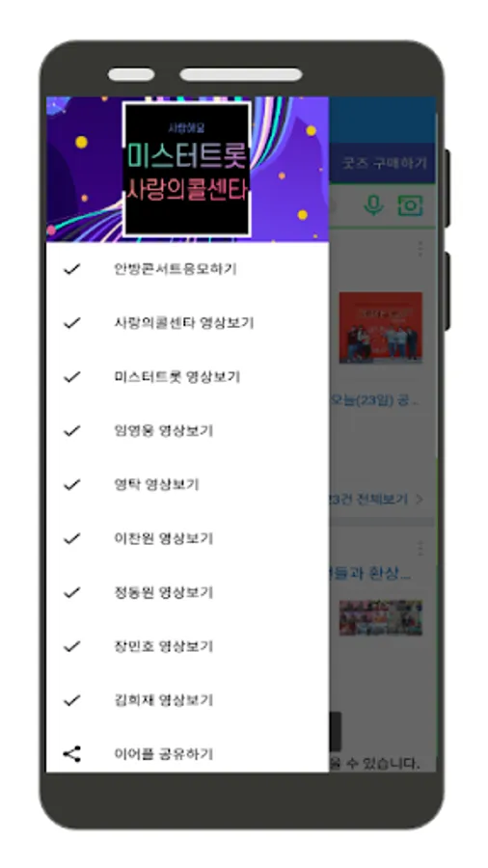This screenshot has width=488, height=868.
Task: Click the 굿즈 구매하기 button
Action: (x=382, y=163)
